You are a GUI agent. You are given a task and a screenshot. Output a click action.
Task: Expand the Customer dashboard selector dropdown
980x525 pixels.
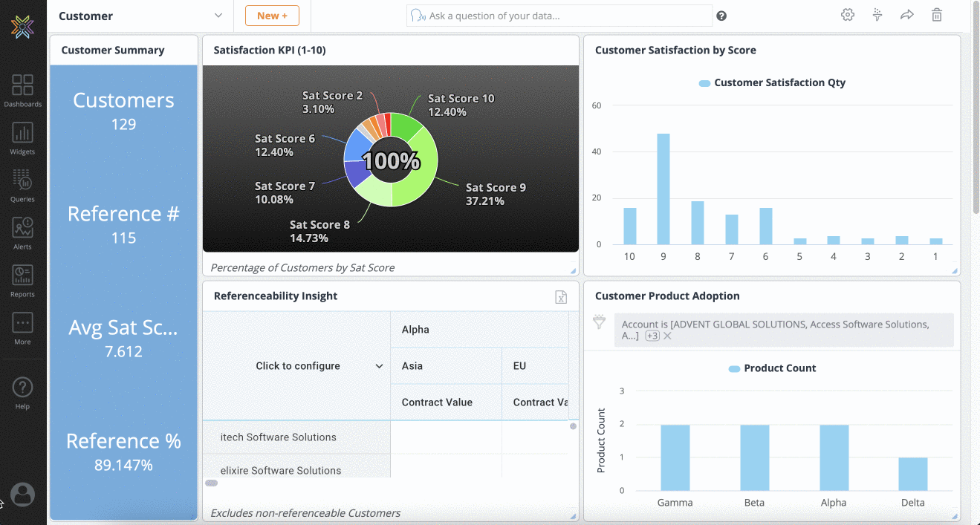[218, 16]
